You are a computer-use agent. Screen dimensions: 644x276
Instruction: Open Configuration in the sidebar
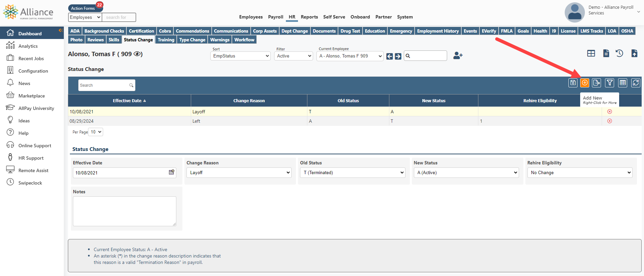[x=33, y=71]
